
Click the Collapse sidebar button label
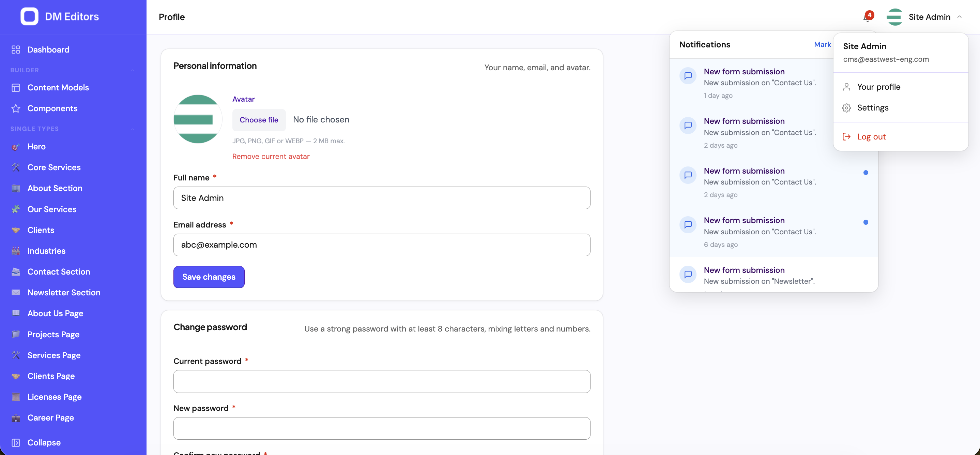pyautogui.click(x=44, y=442)
